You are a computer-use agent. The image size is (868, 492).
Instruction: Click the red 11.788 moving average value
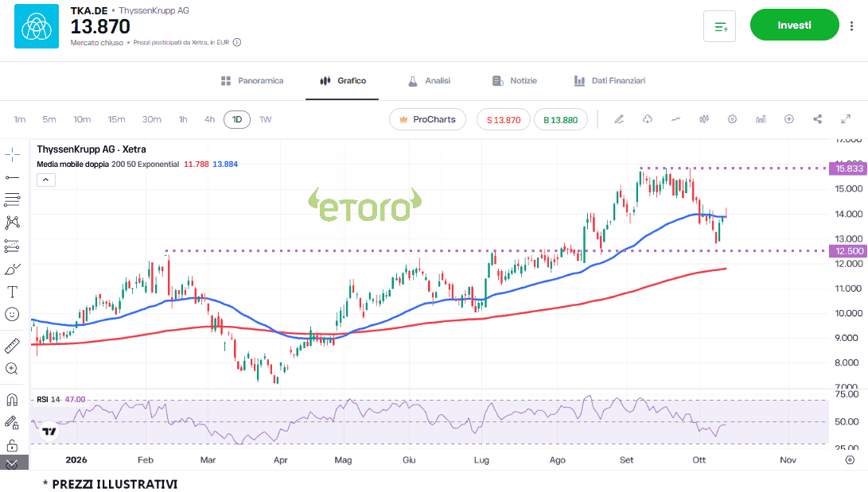[x=197, y=165]
